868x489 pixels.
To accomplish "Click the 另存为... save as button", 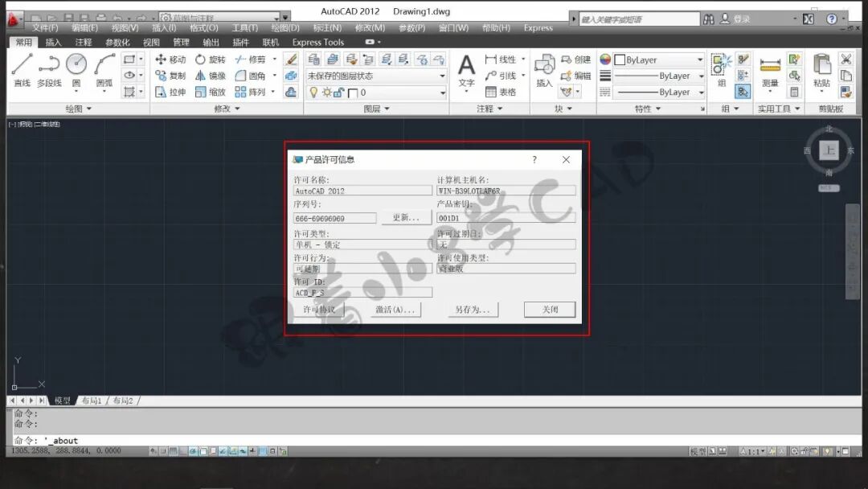I will [x=473, y=310].
